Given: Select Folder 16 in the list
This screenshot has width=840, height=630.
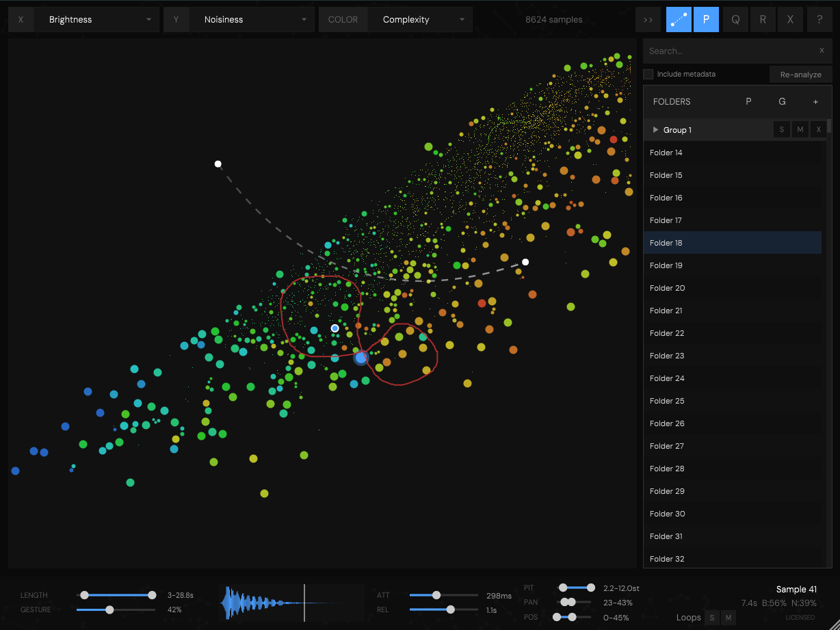Looking at the screenshot, I should coord(733,198).
